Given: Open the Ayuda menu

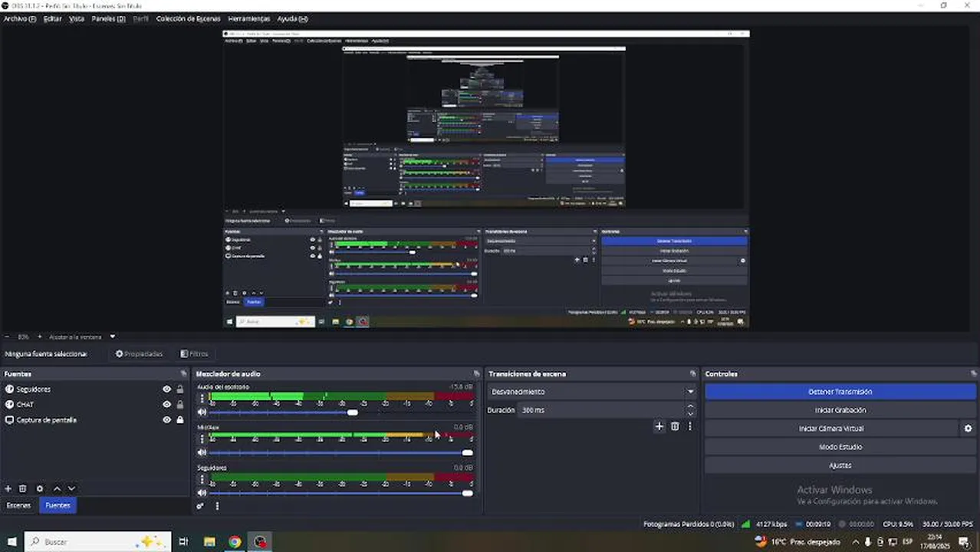Looking at the screenshot, I should (x=292, y=18).
